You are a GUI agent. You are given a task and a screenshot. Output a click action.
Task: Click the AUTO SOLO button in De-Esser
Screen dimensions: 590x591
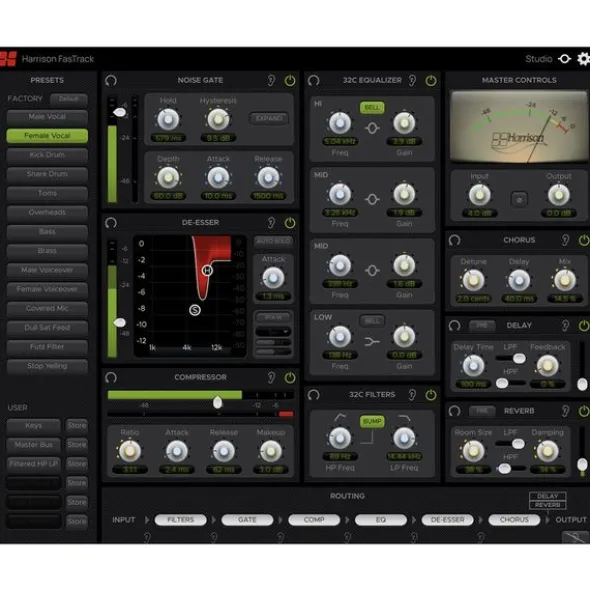point(273,241)
